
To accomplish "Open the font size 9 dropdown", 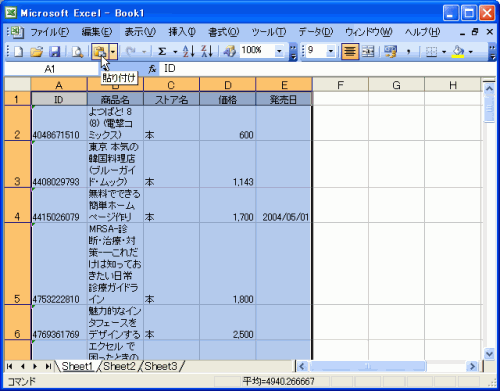I will [331, 51].
